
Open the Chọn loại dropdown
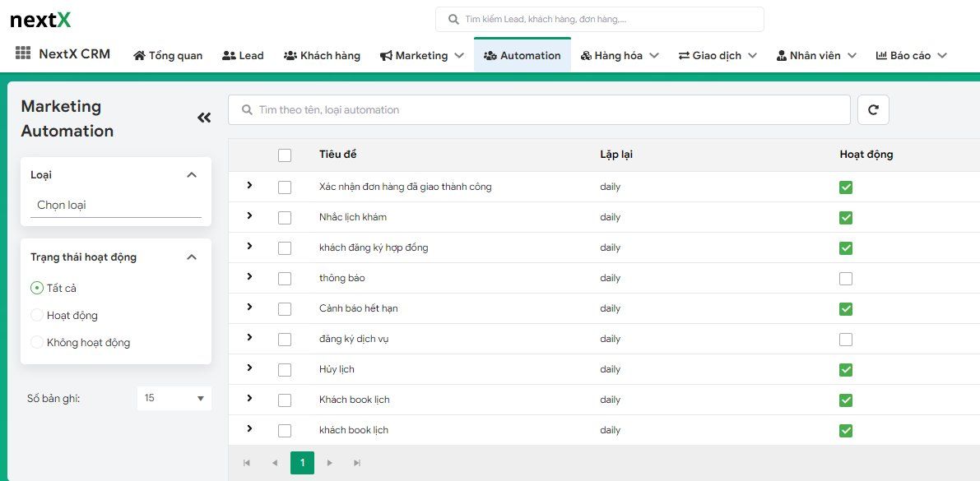tap(115, 205)
